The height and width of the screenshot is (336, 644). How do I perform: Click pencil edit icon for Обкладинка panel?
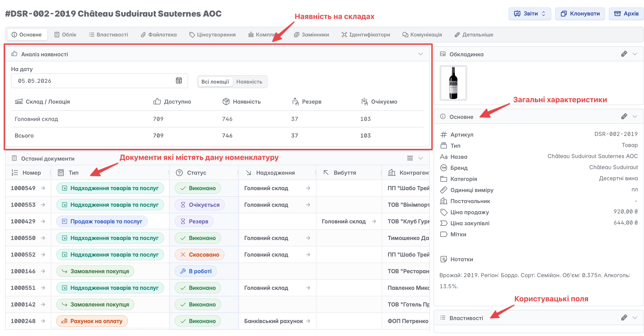pyautogui.click(x=624, y=54)
